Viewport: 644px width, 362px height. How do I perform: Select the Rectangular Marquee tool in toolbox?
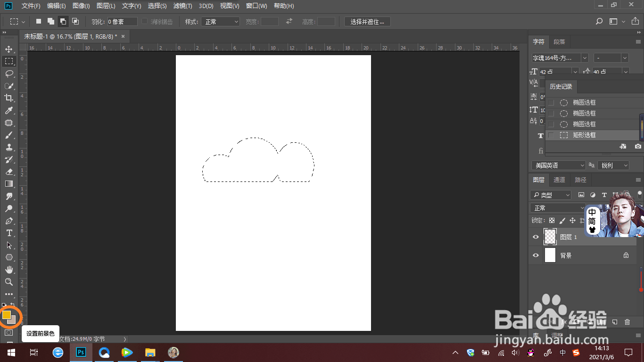coord(9,61)
